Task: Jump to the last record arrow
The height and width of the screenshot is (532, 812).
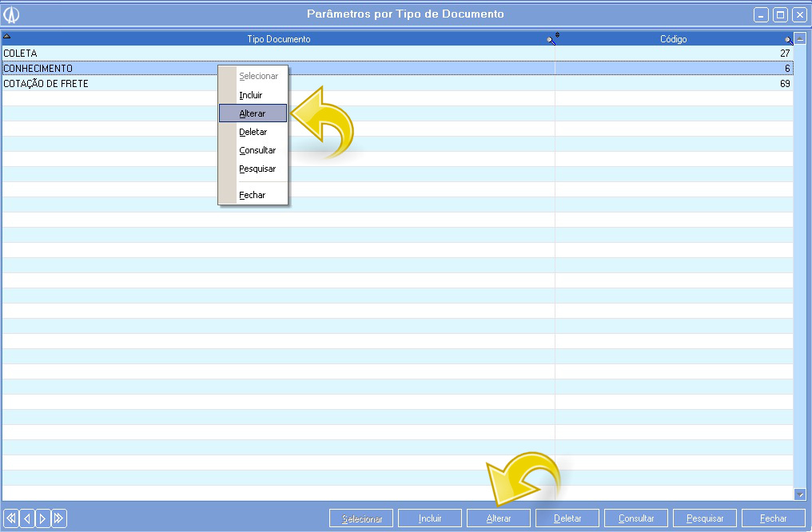Action: [58, 518]
